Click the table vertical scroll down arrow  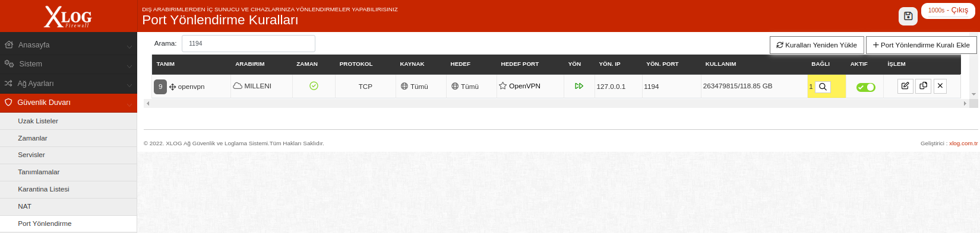tap(973, 94)
